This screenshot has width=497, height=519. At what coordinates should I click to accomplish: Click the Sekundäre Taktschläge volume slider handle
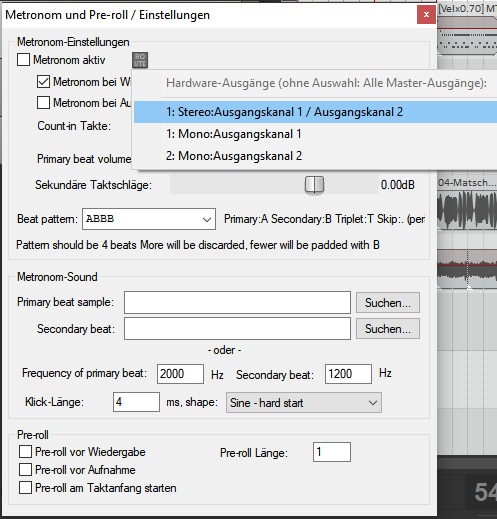(x=314, y=184)
